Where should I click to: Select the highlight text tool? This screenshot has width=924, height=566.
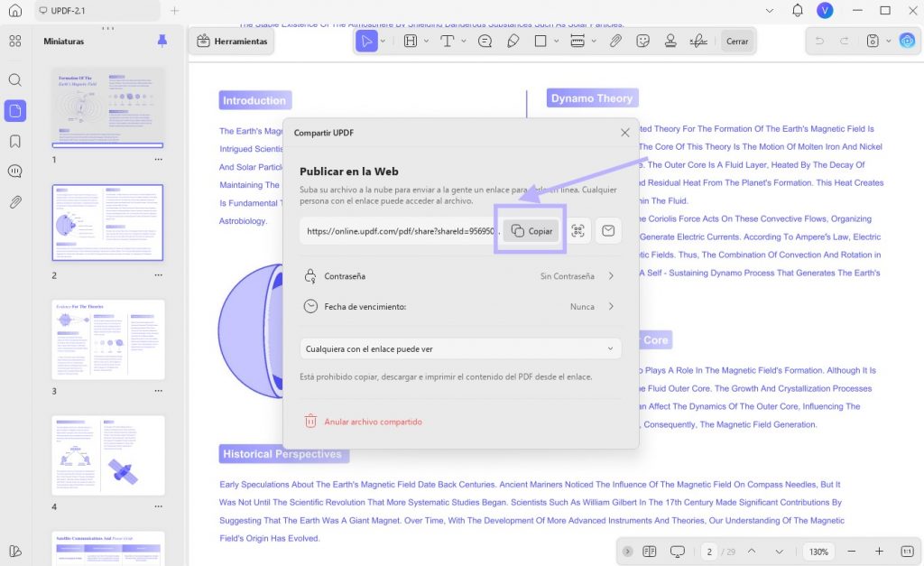point(411,41)
